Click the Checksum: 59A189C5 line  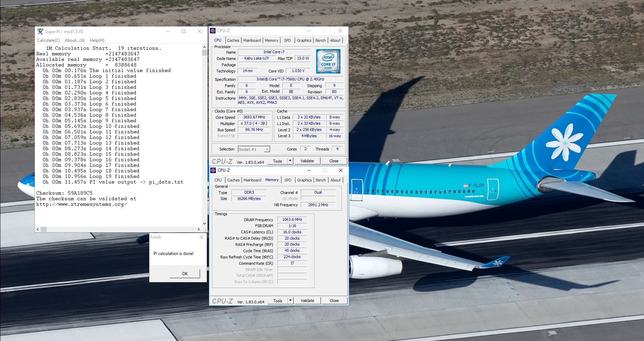coord(64,193)
